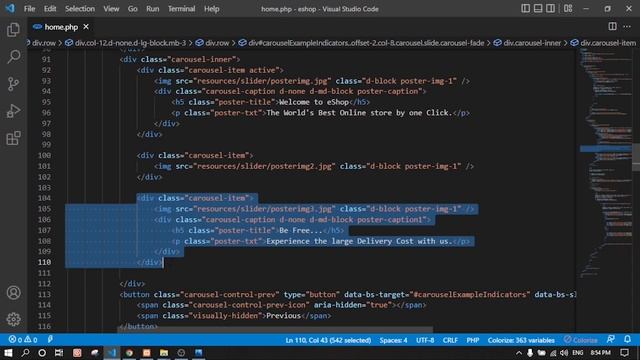Open the Selection menu
The height and width of the screenshot is (360, 640).
(x=80, y=9)
